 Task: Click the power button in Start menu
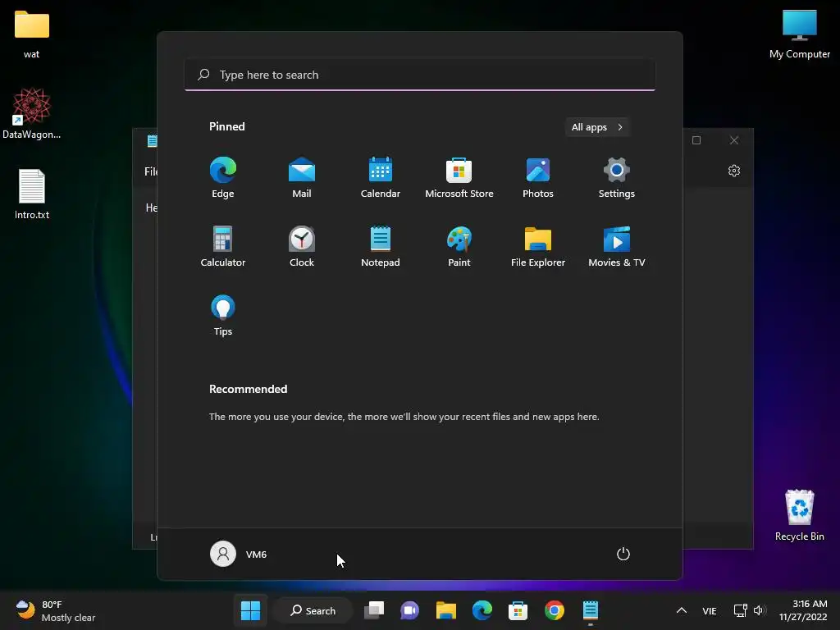coord(623,554)
